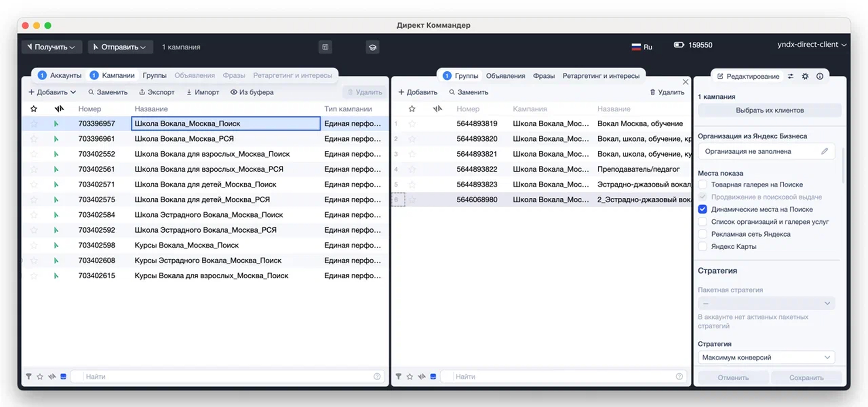Open yndx-direct-client account dropdown
This screenshot has width=868, height=407.
point(811,45)
